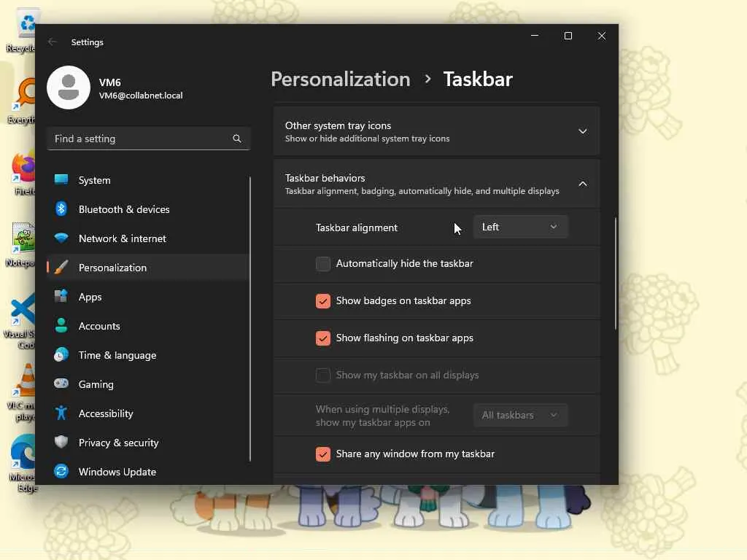The image size is (747, 560).
Task: Select the Visual Studio Code desktop shortcut
Action: coord(20,320)
